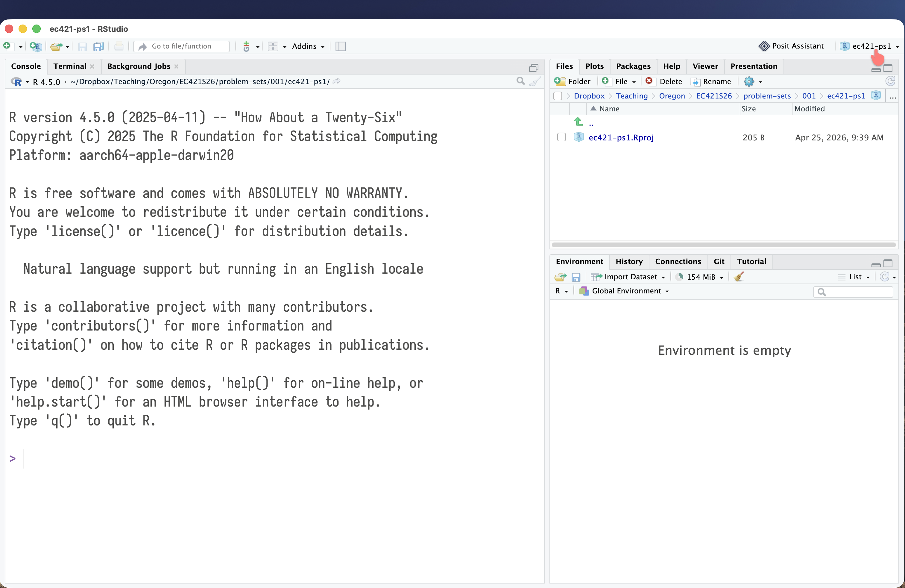
Task: Click the console clear broom icon
Action: click(x=535, y=81)
